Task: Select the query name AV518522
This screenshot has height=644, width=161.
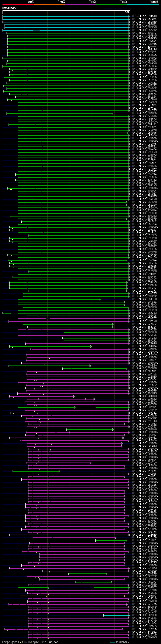Action: [x=10, y=8]
